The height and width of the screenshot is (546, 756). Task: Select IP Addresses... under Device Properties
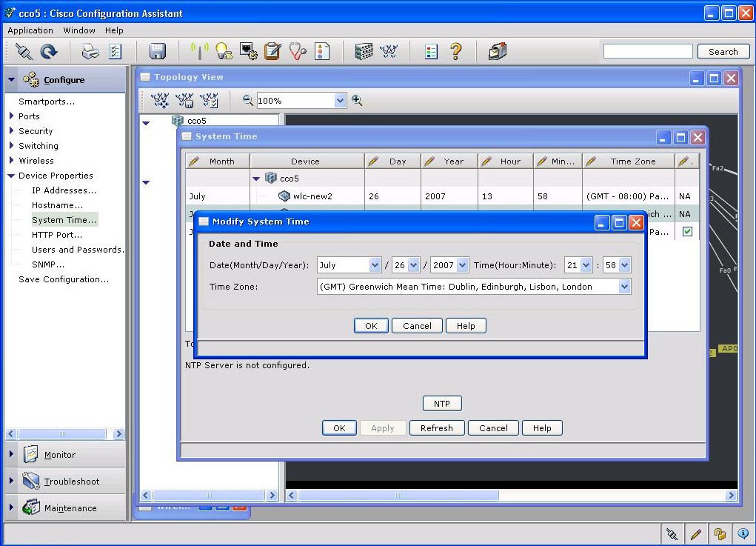click(x=64, y=190)
